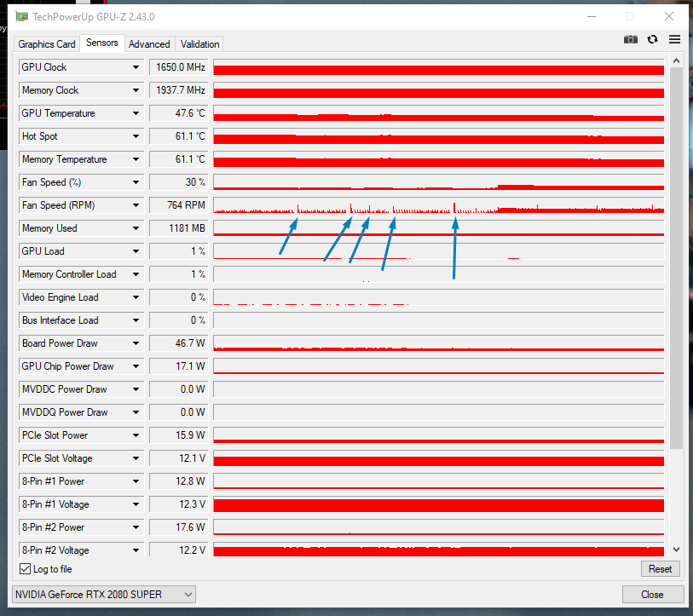Click the Fan Speed 764 RPM value
The image size is (693, 616).
click(179, 205)
